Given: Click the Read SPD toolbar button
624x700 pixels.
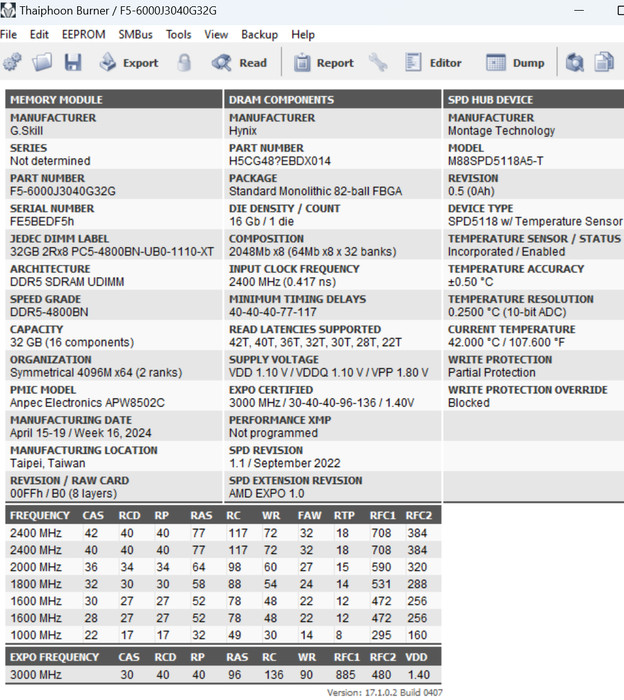Looking at the screenshot, I should click(x=240, y=62).
